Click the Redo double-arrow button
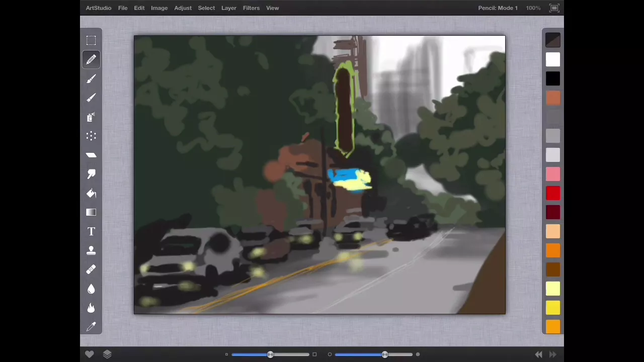Image resolution: width=644 pixels, height=362 pixels. pos(553,354)
